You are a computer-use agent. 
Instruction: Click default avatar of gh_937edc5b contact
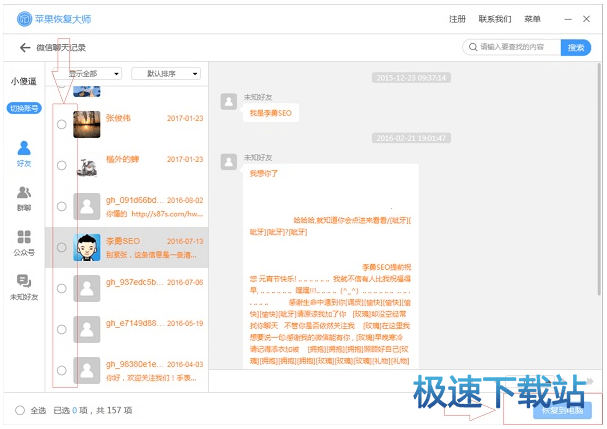[87, 288]
